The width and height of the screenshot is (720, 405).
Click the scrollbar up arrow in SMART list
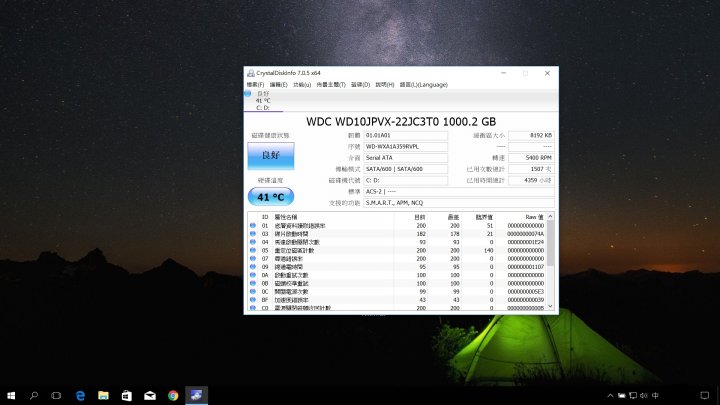coord(551,216)
